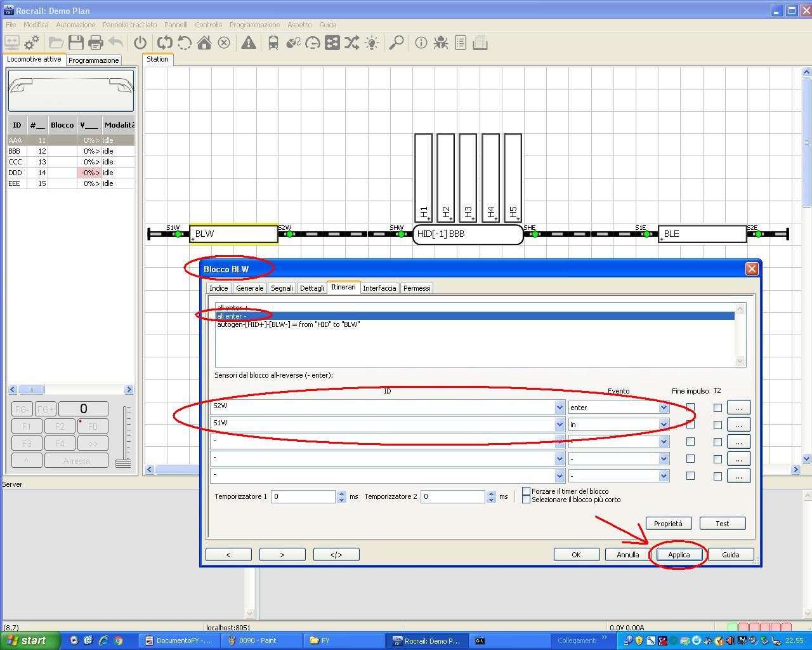Increase Temporizzatore 1 with up spinner
Viewport: 812px width, 650px height.
[341, 493]
